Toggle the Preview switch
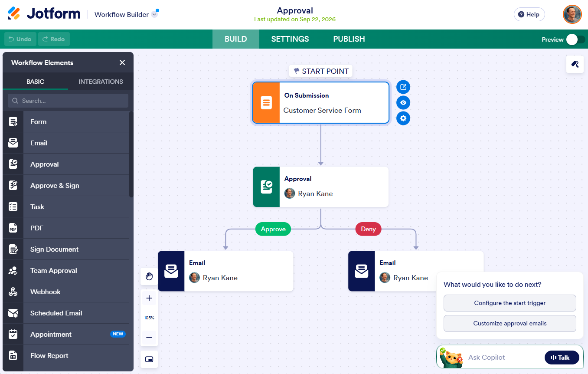588x374 pixels. [x=575, y=39]
